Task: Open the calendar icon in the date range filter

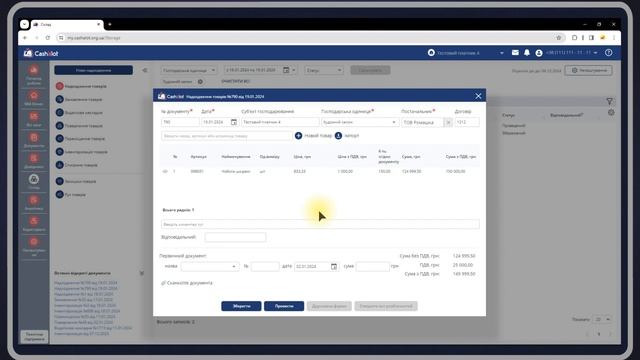Action: point(286,70)
